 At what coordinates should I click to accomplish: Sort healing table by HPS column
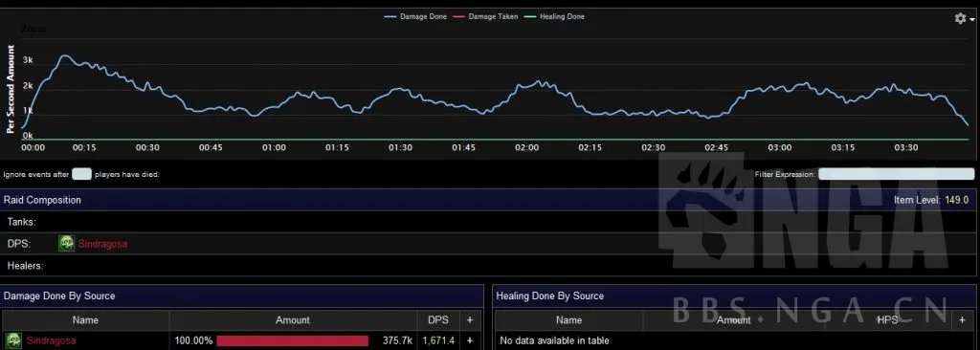(x=887, y=320)
